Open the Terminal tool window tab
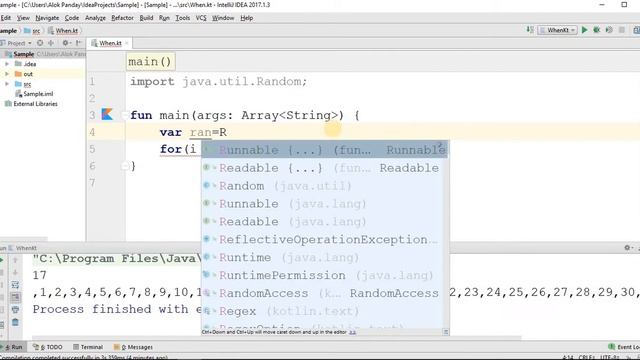This screenshot has width=640, height=360. [x=88, y=347]
